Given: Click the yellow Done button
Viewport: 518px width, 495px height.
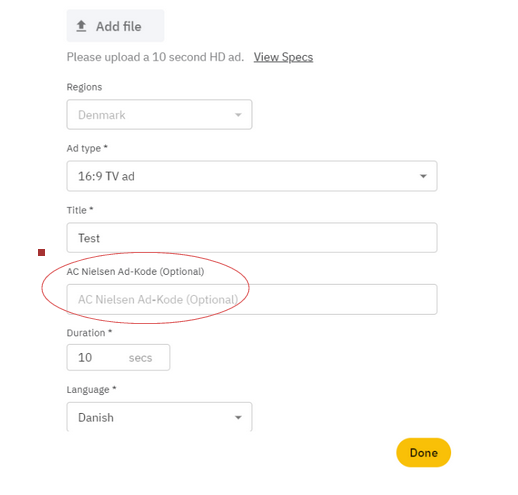Looking at the screenshot, I should pyautogui.click(x=423, y=452).
